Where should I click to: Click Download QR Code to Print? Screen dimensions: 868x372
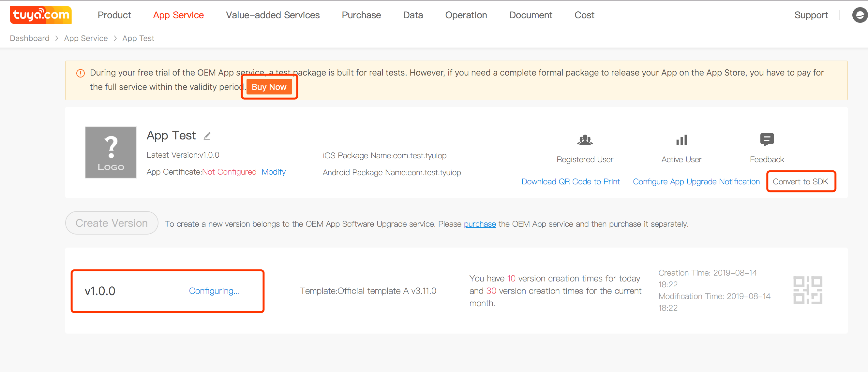[x=571, y=182]
